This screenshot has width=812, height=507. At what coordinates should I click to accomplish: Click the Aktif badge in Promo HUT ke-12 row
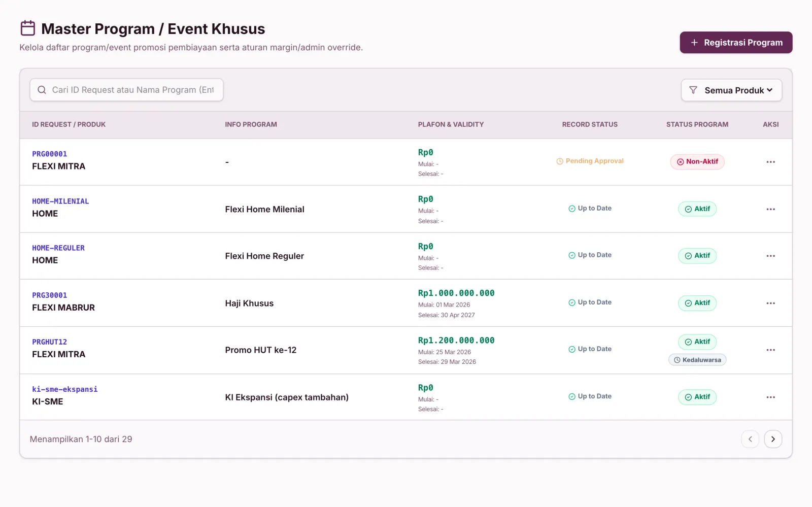point(697,342)
